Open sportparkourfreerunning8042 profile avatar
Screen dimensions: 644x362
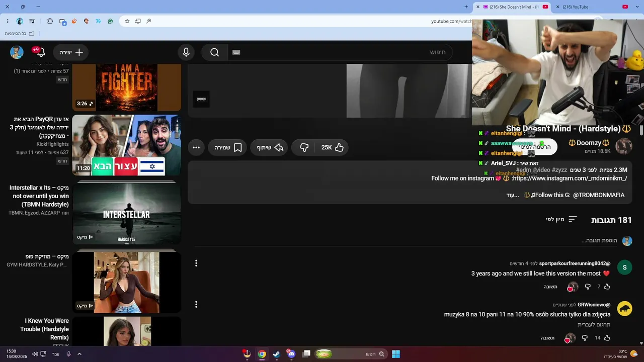coord(624,267)
